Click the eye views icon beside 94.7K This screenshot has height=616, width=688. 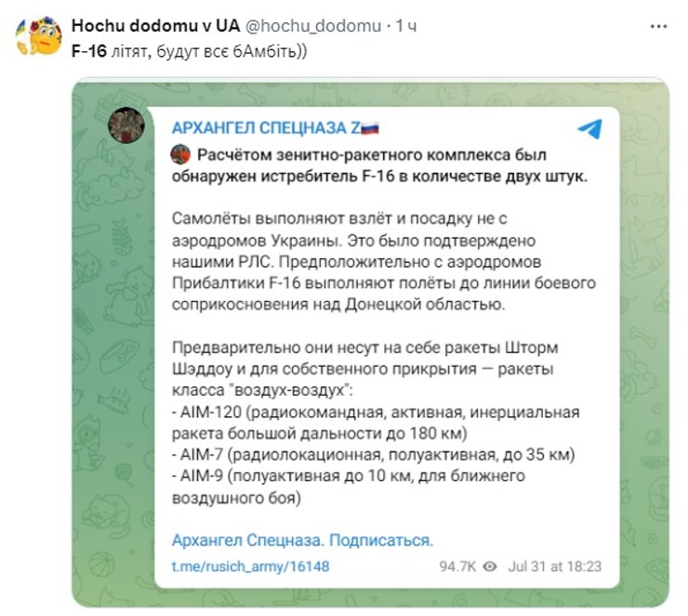[x=489, y=566]
